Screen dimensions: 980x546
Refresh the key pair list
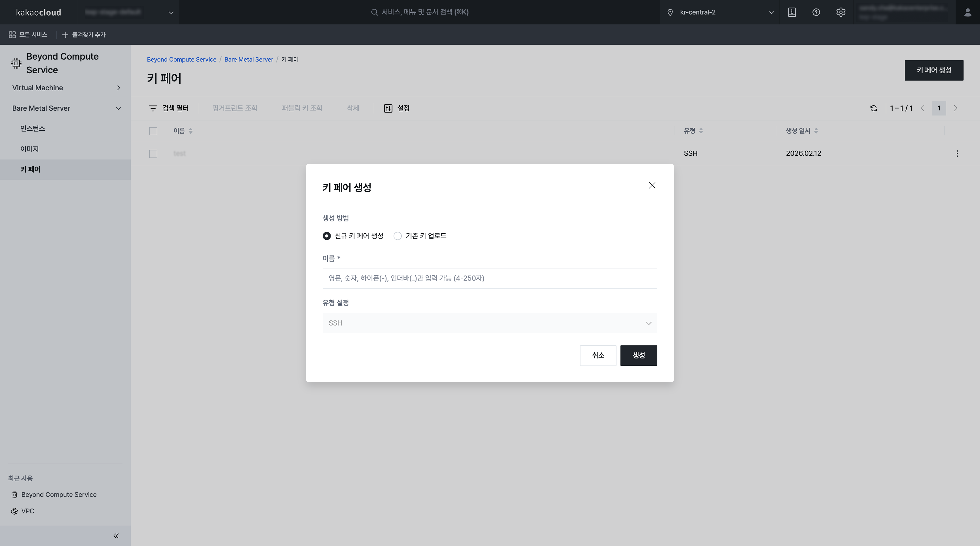tap(874, 108)
